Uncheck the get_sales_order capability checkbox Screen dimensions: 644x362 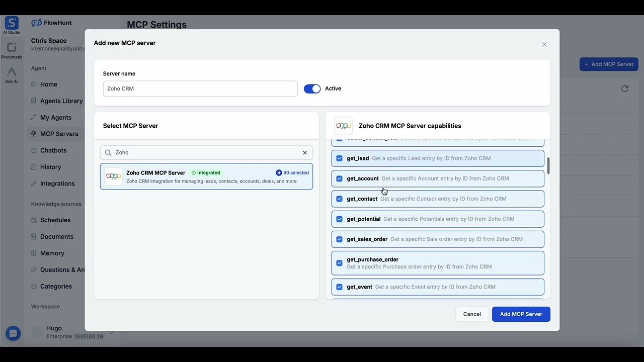click(339, 239)
